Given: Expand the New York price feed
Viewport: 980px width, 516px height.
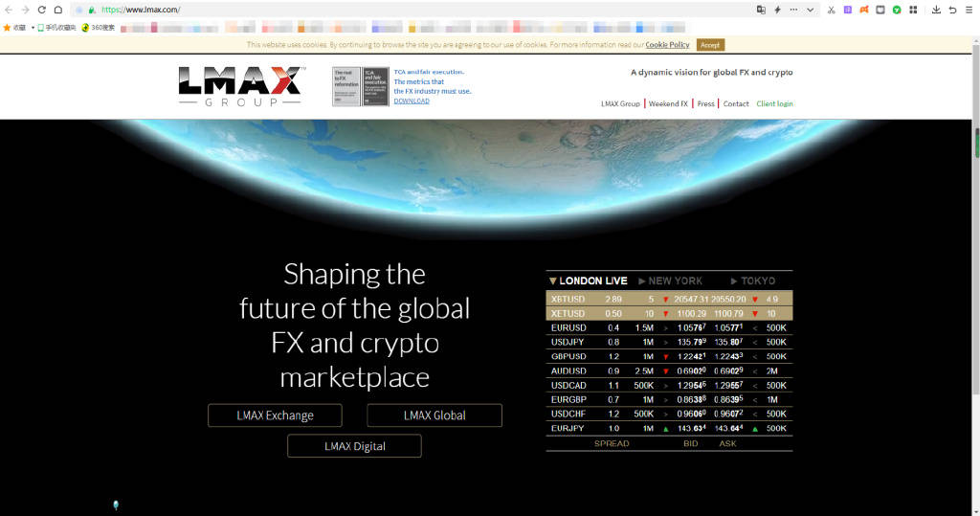Looking at the screenshot, I should pos(670,280).
